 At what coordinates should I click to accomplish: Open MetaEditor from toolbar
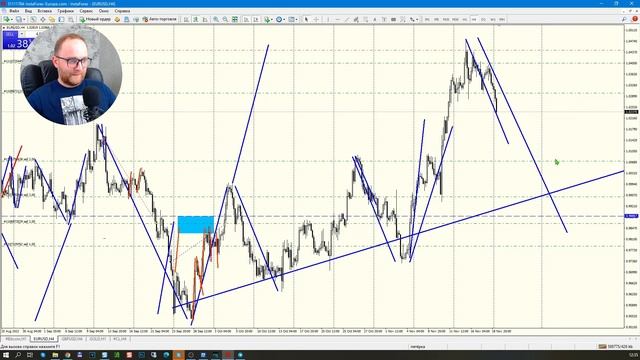117,19
